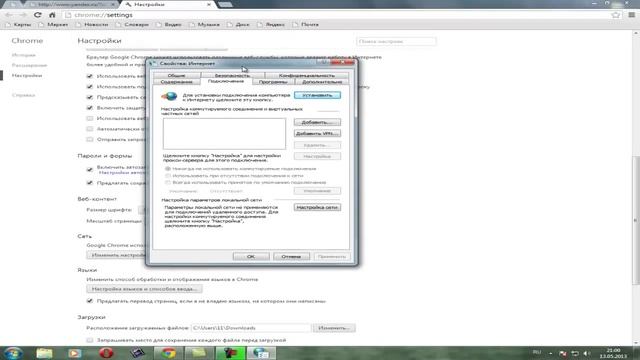The height and width of the screenshot is (360, 640).
Task: Click Изменить... download location button
Action: point(334,328)
